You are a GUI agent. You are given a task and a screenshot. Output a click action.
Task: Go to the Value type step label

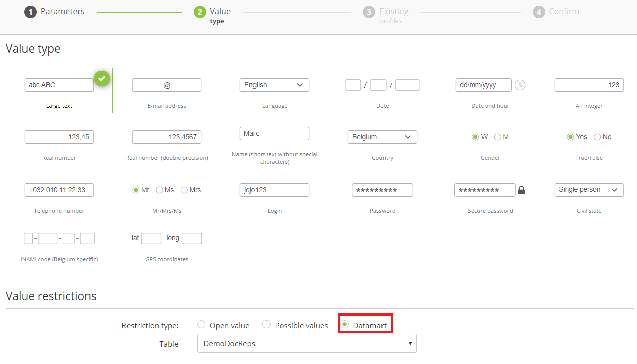(220, 12)
